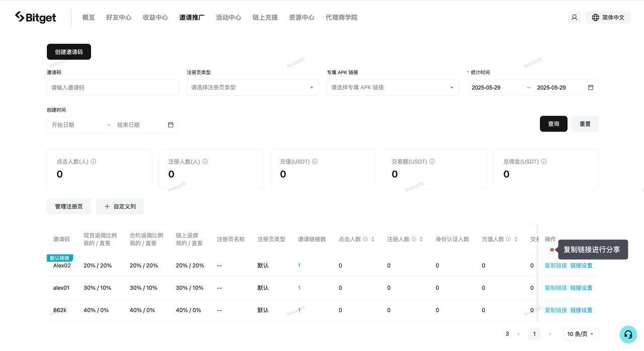Click calendar icon in 创建时间 field
Screen dimensions: 644x351
171,125
